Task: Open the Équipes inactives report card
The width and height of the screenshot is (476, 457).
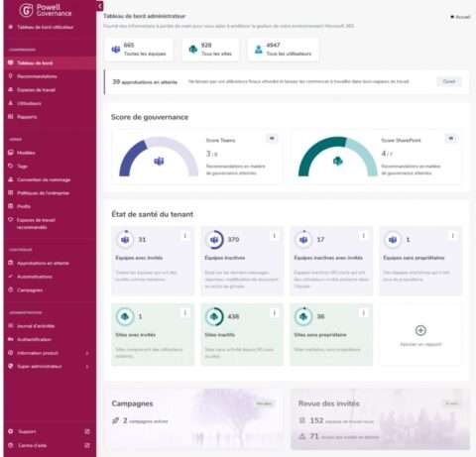Action: (242, 261)
